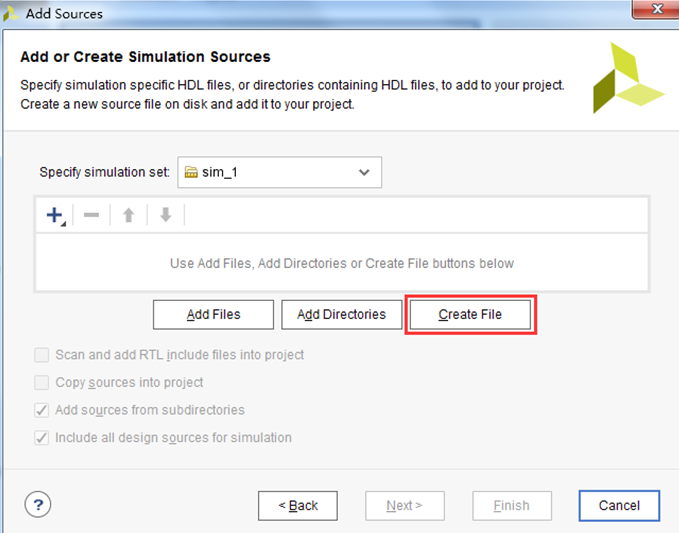Click the plus Add icon in file toolbar
679x533 pixels.
tap(55, 215)
